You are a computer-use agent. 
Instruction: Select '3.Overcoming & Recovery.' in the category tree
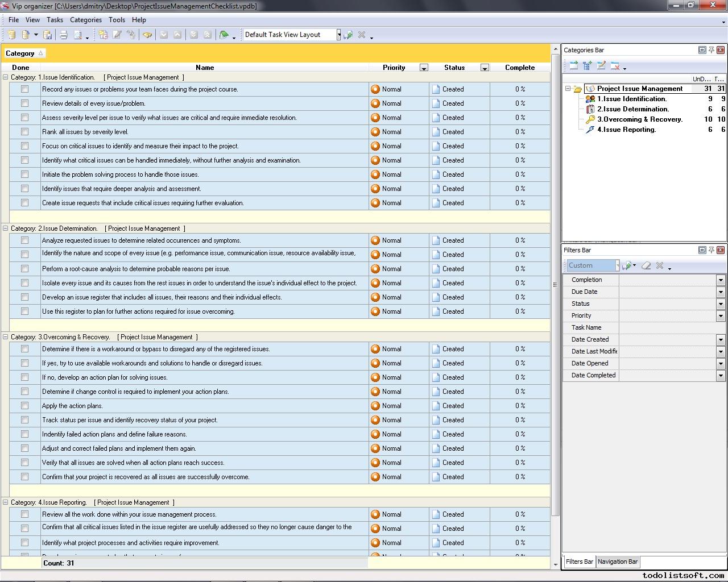click(639, 119)
